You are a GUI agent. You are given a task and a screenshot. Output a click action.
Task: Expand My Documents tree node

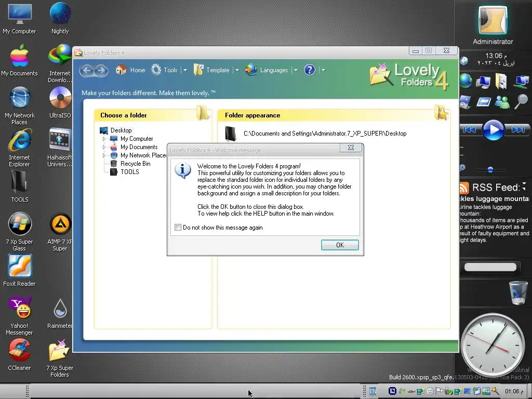click(104, 147)
